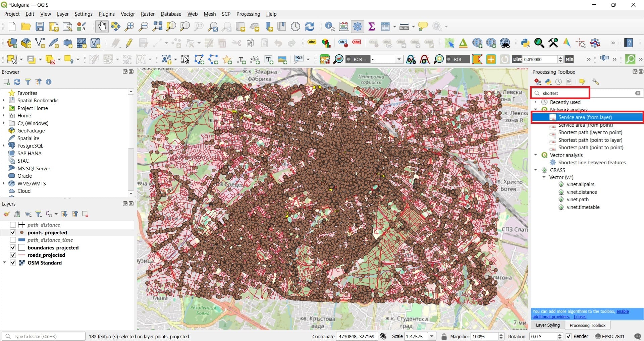Open the v.net.path algorithm

coord(578,200)
